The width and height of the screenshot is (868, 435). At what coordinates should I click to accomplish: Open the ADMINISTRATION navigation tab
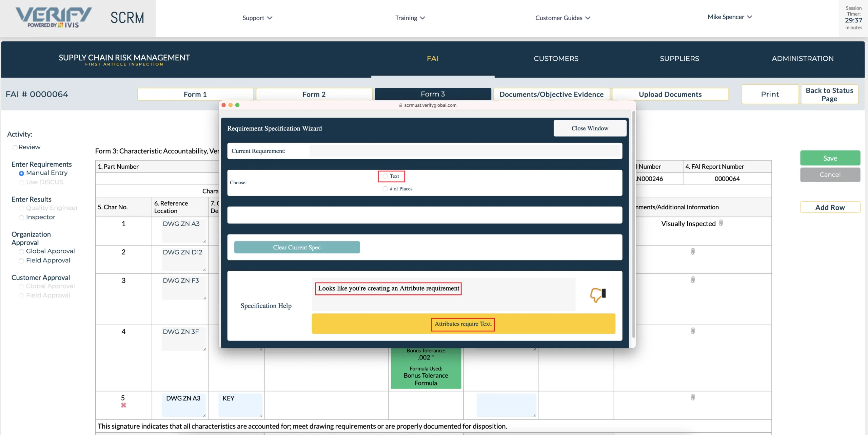pos(803,59)
